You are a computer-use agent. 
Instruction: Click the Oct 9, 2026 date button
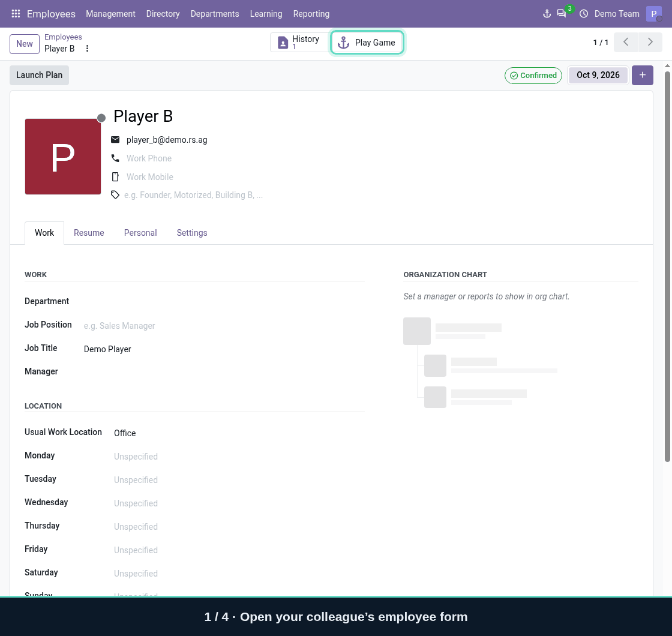(x=598, y=76)
